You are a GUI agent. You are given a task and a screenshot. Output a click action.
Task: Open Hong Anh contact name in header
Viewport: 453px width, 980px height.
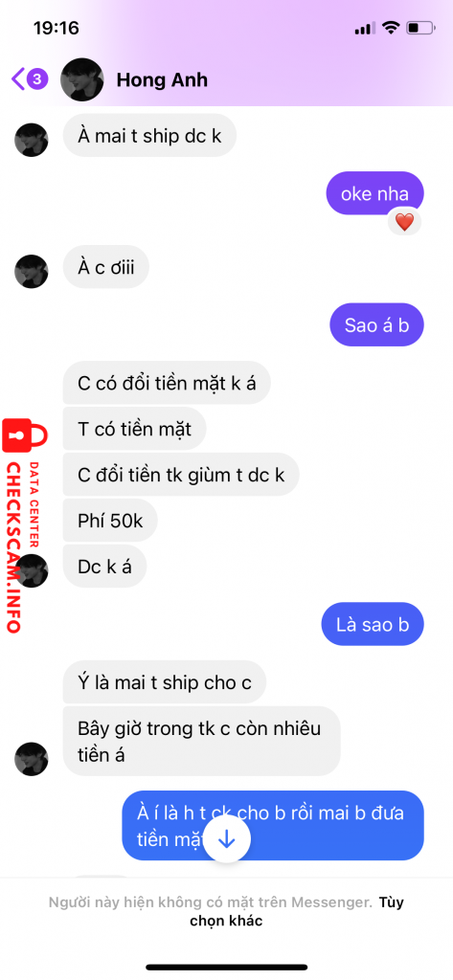click(162, 80)
